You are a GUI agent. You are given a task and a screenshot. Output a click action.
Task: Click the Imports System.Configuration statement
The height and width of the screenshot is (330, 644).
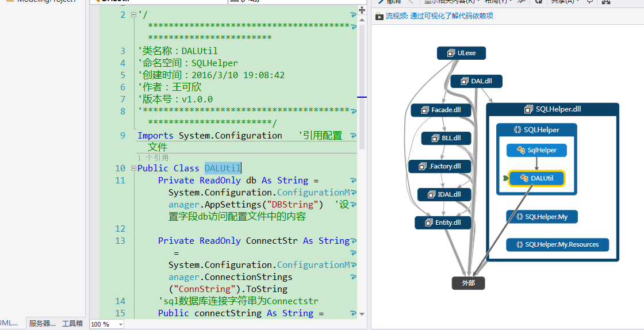click(x=210, y=136)
